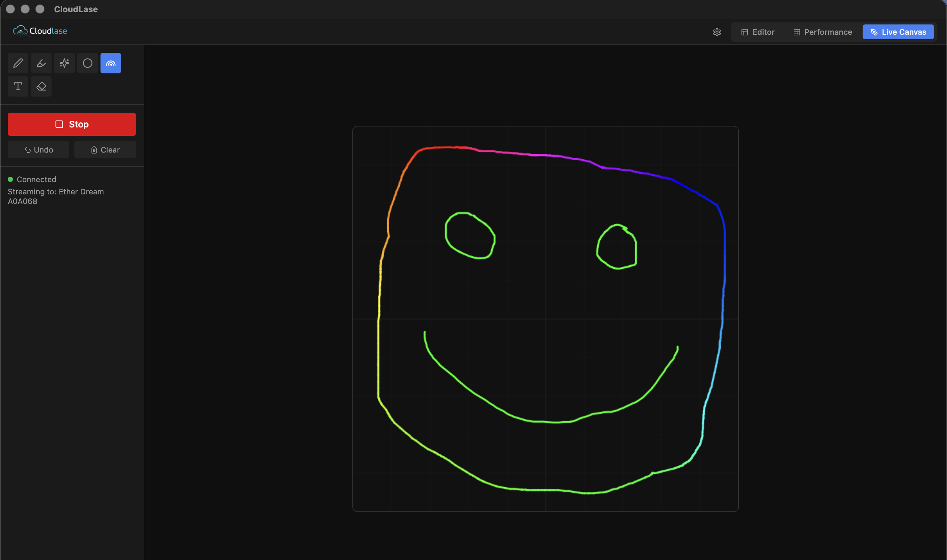947x560 pixels.
Task: Click the active Rainbow brush tool
Action: pyautogui.click(x=110, y=63)
